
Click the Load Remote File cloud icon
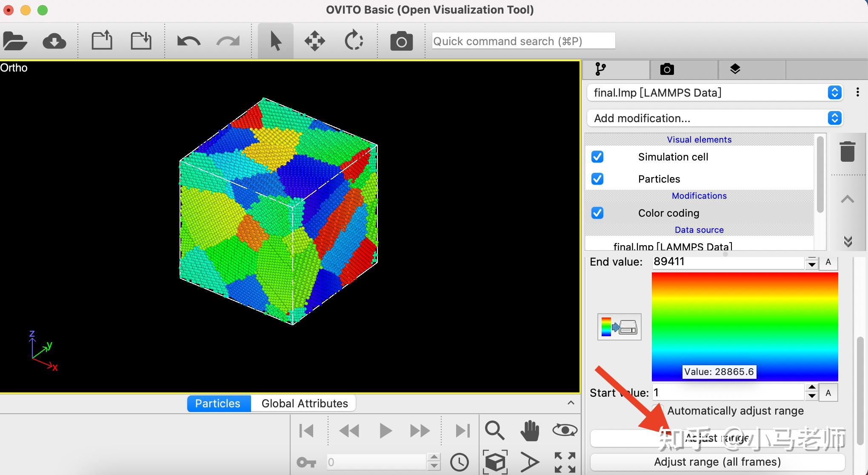(x=54, y=41)
